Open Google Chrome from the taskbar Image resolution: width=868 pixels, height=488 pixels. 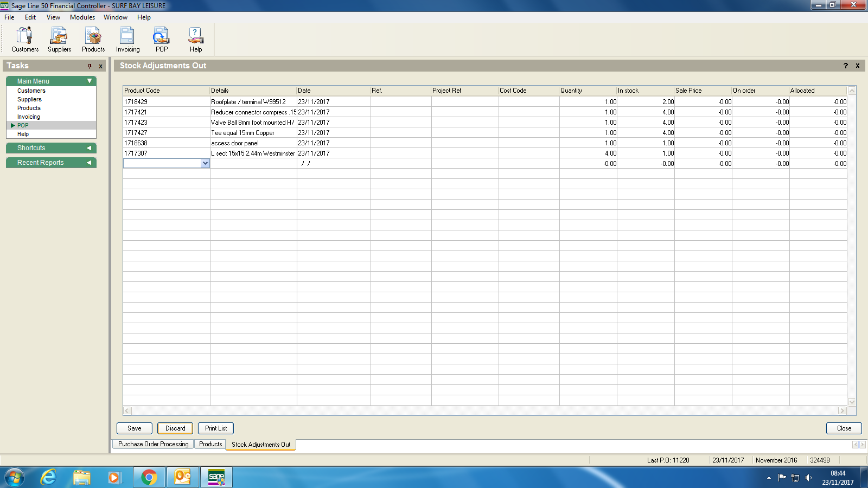pos(149,477)
